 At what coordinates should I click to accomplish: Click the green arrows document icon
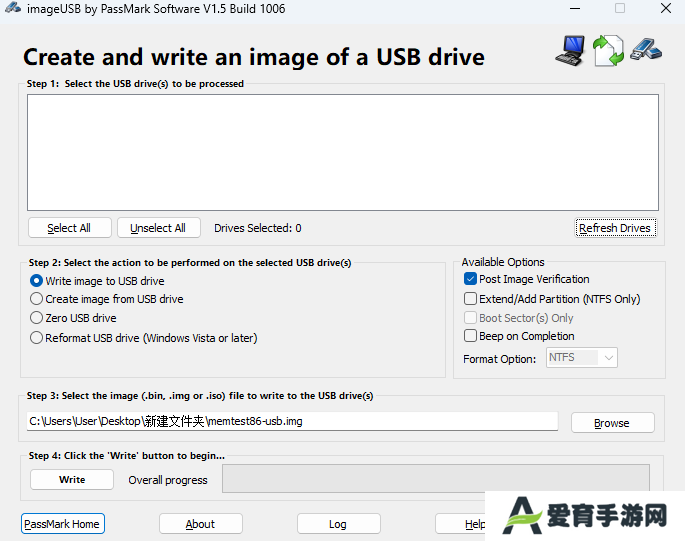point(608,51)
